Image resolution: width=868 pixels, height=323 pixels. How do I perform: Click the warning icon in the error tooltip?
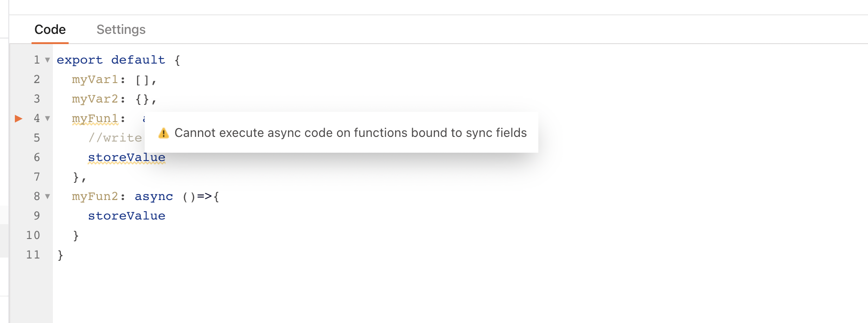pyautogui.click(x=164, y=133)
